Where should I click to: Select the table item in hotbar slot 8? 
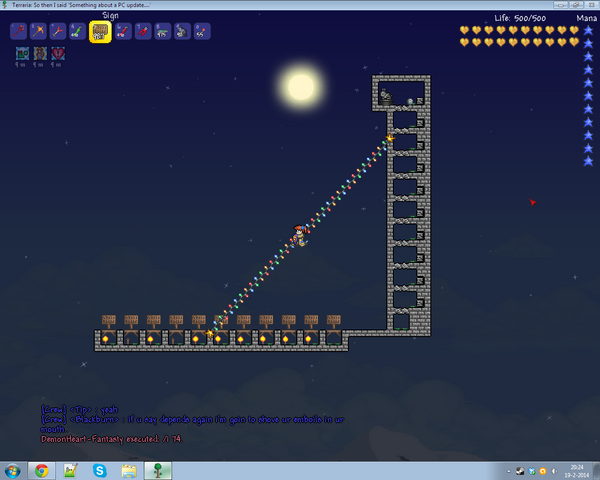click(163, 31)
